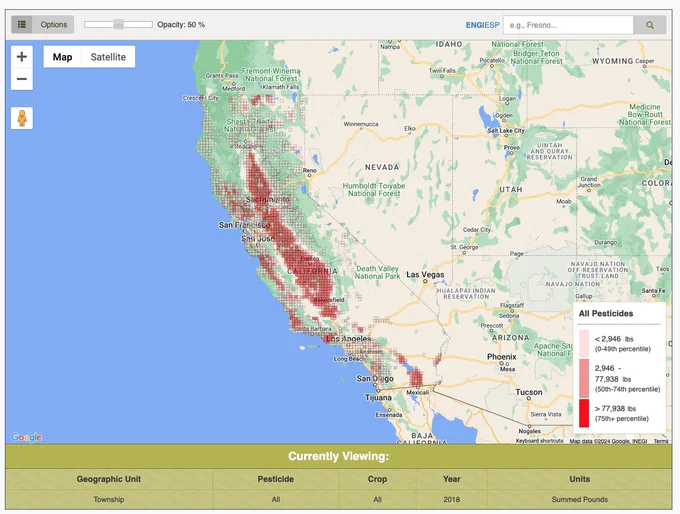Click the Township cell value
This screenshot has width=680, height=514.
tap(109, 499)
